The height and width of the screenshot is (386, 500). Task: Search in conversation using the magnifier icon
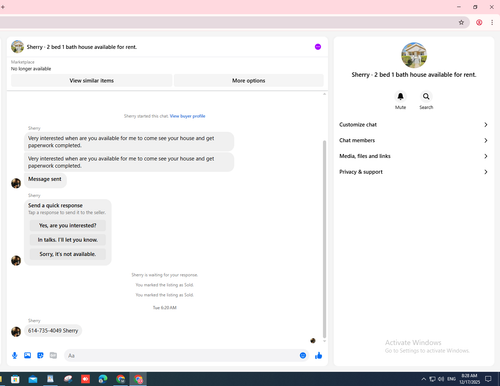pos(426,97)
